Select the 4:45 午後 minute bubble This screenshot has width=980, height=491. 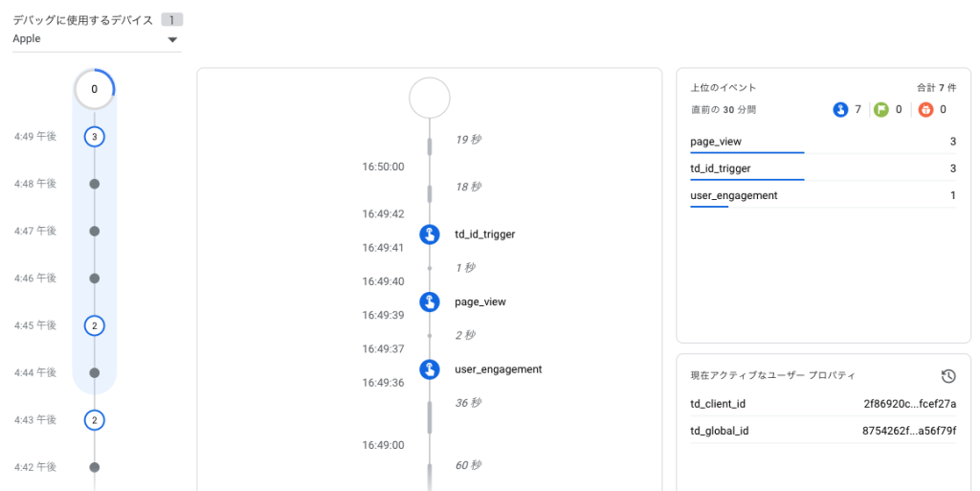click(x=94, y=325)
